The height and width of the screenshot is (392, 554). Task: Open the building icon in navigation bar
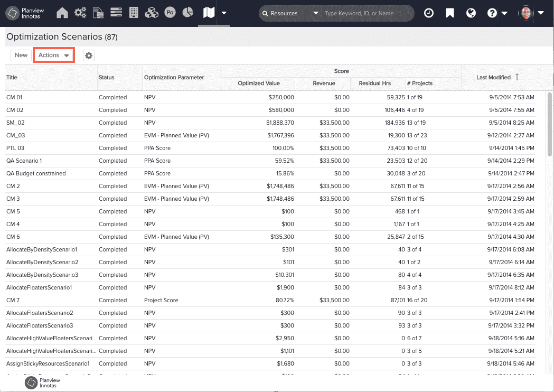[134, 13]
